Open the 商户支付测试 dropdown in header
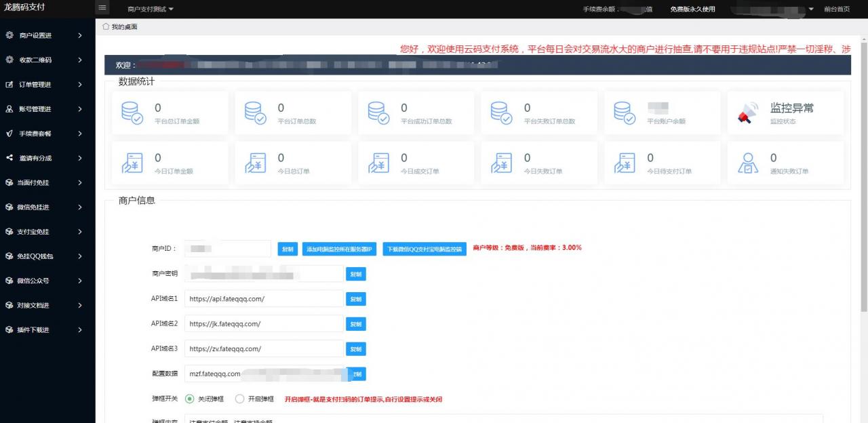The height and width of the screenshot is (423, 868). tap(151, 9)
